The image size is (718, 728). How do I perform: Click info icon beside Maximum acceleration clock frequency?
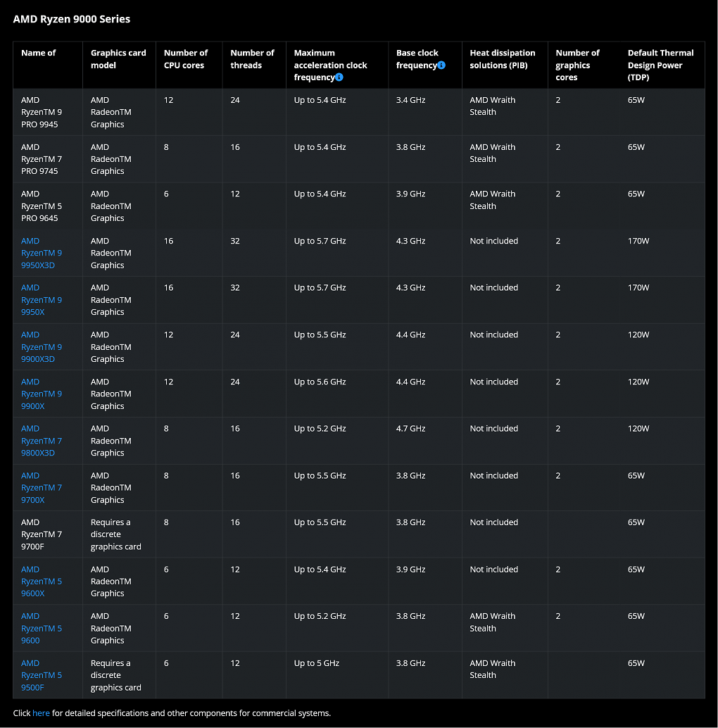(x=339, y=77)
